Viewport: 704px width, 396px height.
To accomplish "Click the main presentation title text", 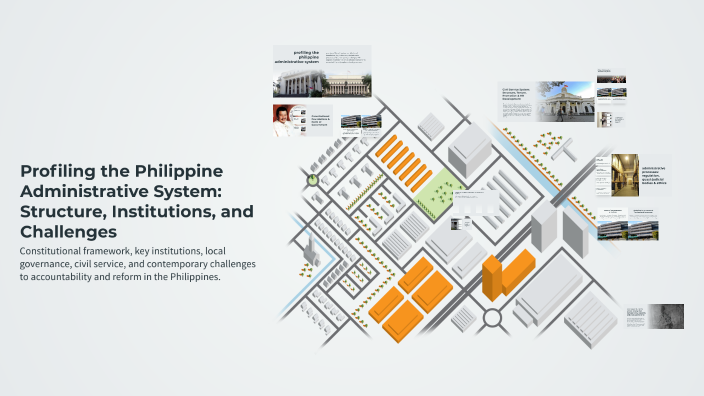I will pos(137,201).
